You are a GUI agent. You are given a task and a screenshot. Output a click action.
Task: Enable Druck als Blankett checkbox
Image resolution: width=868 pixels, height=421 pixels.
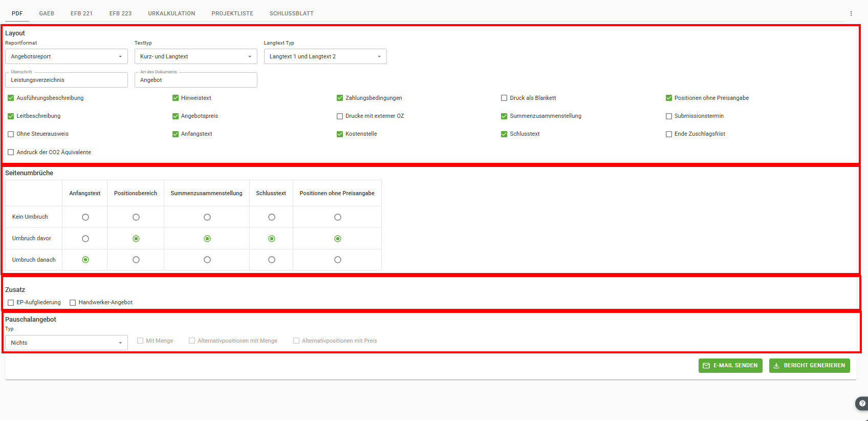pos(504,98)
